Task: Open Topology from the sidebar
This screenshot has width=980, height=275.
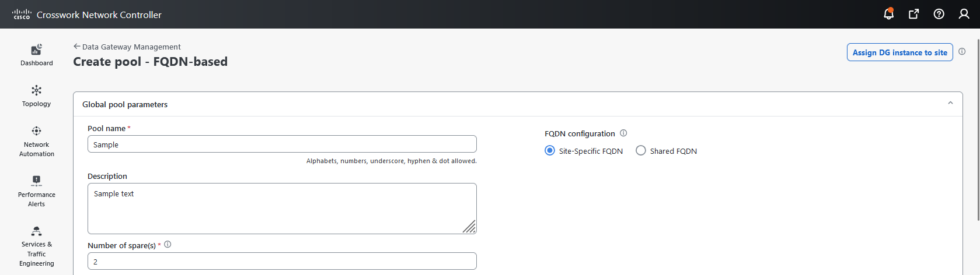Action: 36,96
